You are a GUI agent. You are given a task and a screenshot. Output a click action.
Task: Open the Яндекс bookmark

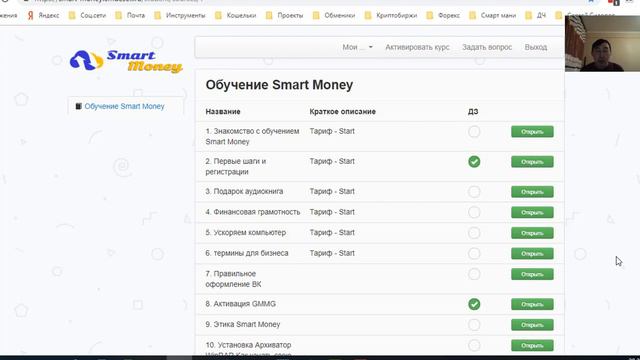coord(43,16)
